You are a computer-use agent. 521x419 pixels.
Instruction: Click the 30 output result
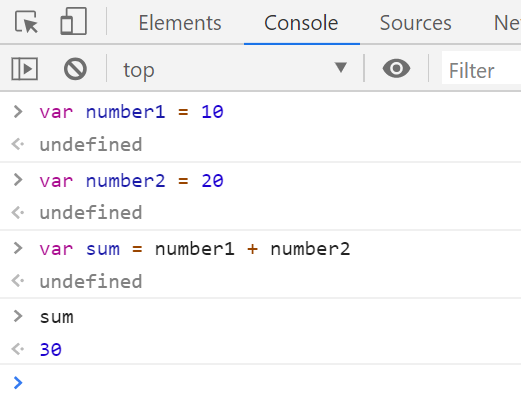pos(51,350)
